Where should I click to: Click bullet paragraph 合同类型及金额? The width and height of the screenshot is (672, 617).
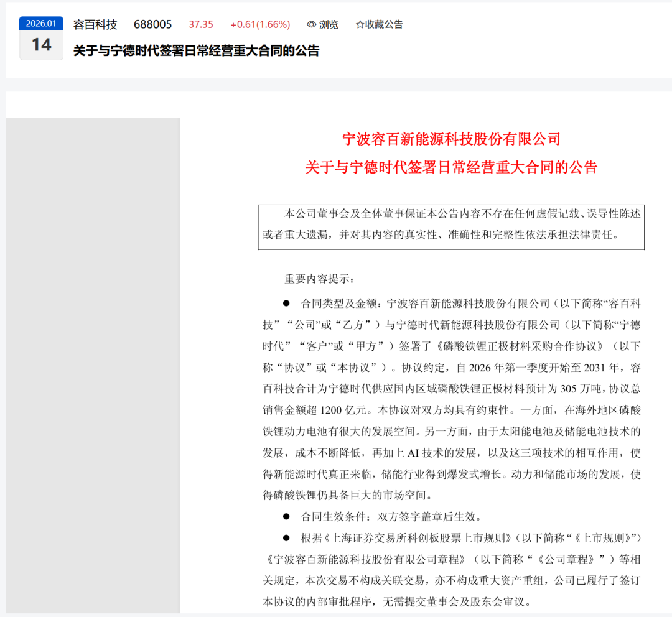click(451, 399)
